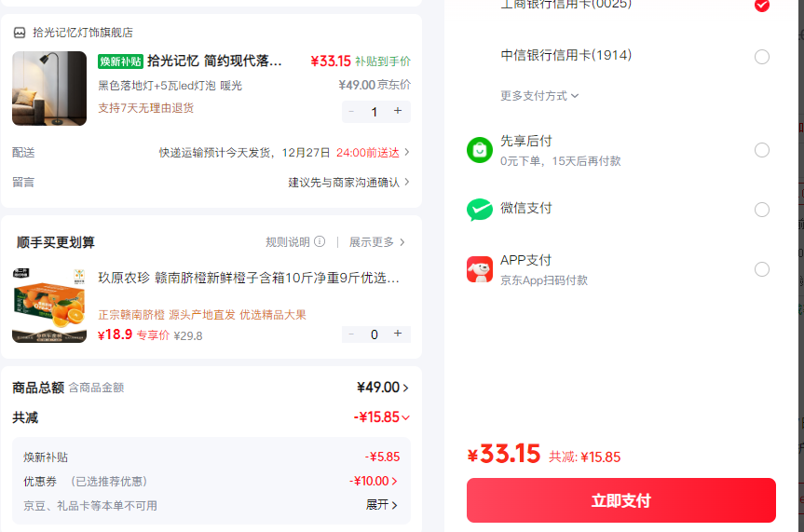Select 先享后付 payment radio button
804x532 pixels.
[761, 150]
